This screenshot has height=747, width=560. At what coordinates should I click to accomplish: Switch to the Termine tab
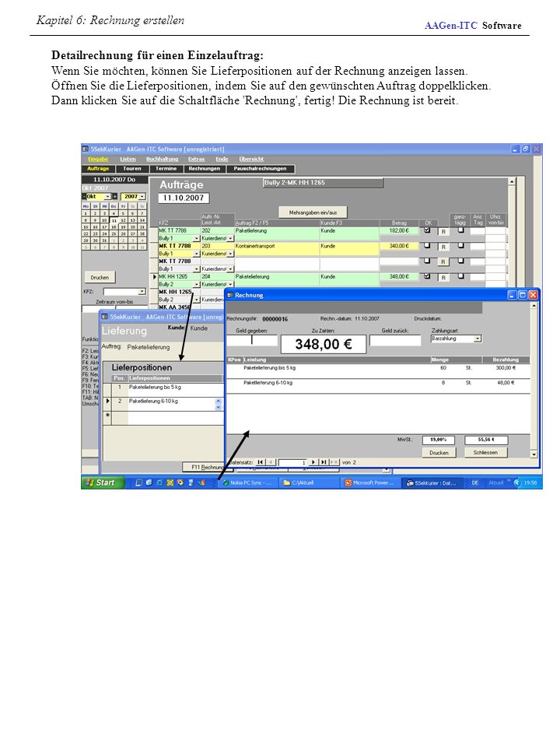coord(166,169)
